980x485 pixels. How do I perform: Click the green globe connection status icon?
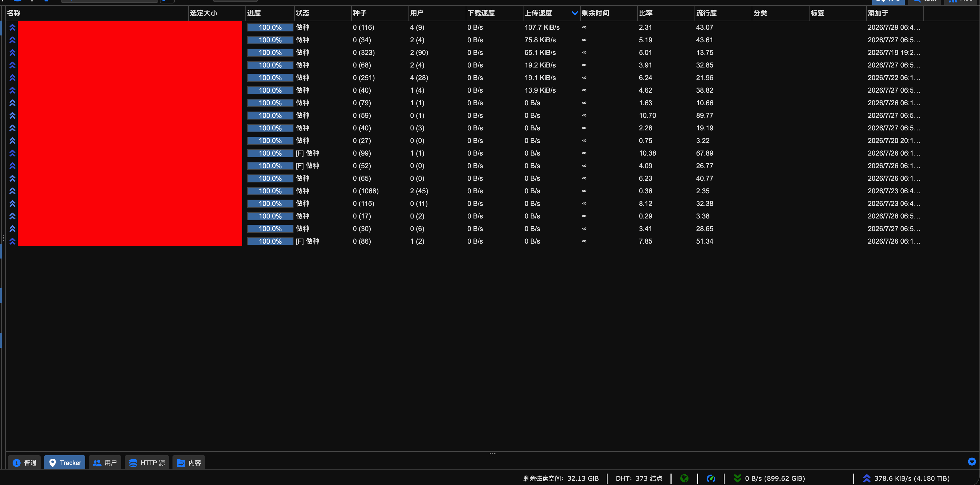(684, 478)
